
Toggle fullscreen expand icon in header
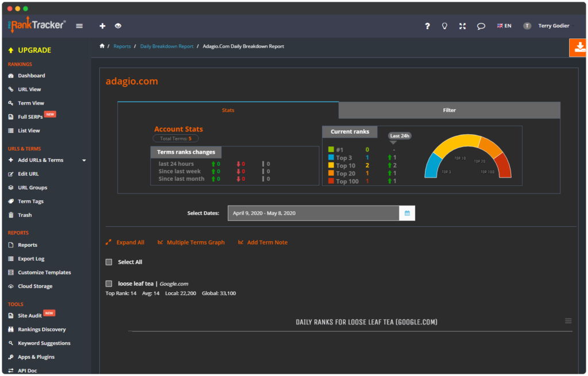pyautogui.click(x=462, y=26)
